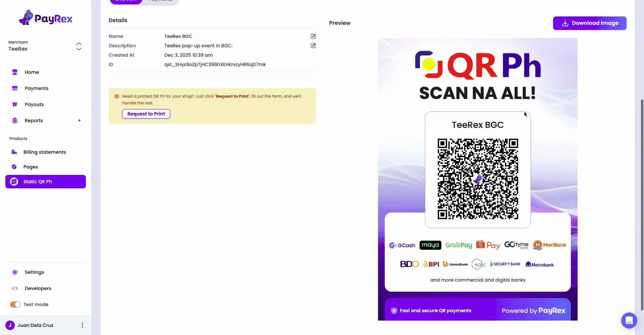
Task: Expand the merchant TeeRex switcher
Action: 78,46
